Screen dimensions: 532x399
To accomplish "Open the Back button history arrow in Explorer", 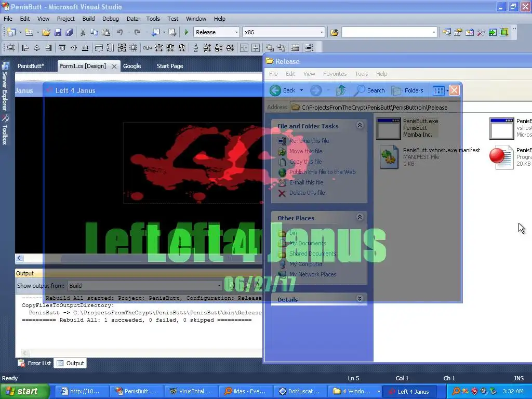I will (x=301, y=90).
